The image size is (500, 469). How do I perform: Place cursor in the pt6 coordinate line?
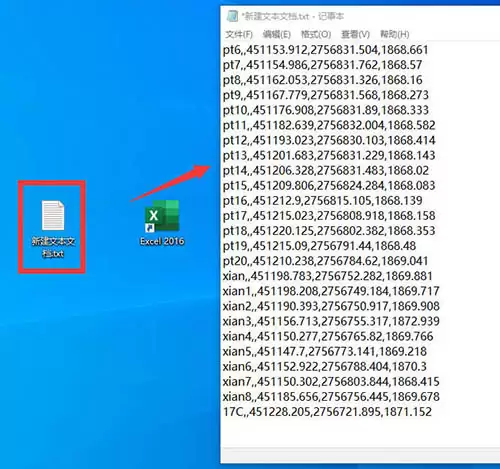point(325,50)
